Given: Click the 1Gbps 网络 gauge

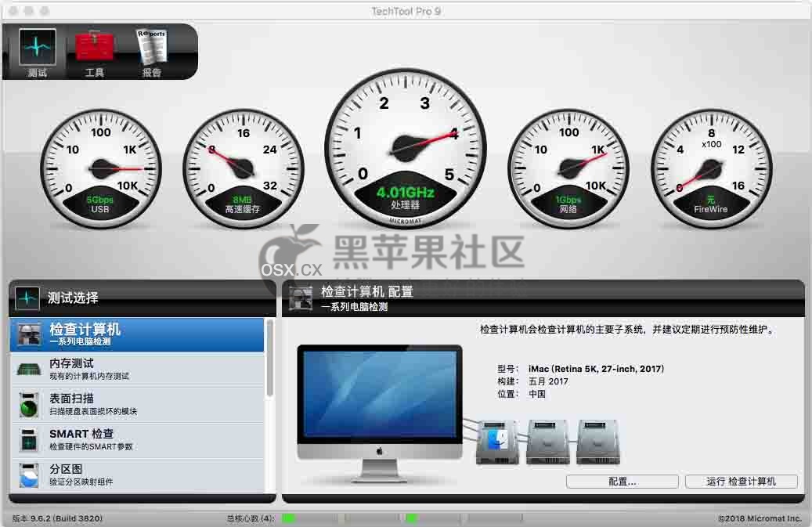Looking at the screenshot, I should click(568, 169).
